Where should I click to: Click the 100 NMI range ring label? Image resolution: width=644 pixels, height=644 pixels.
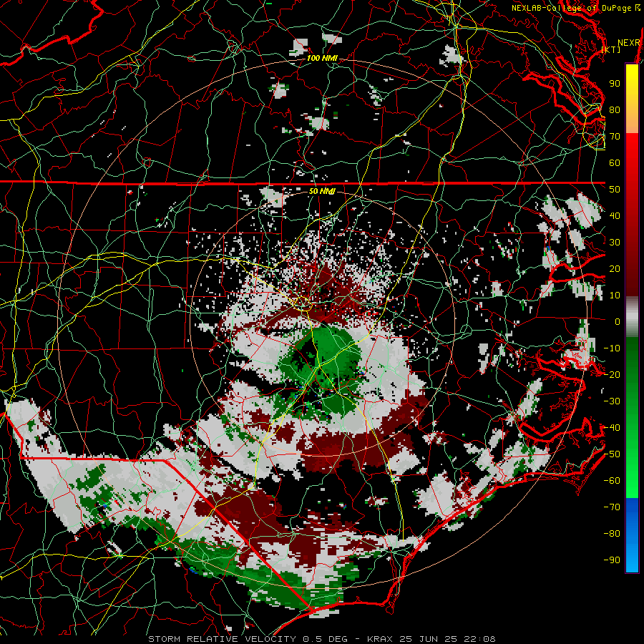(322, 59)
